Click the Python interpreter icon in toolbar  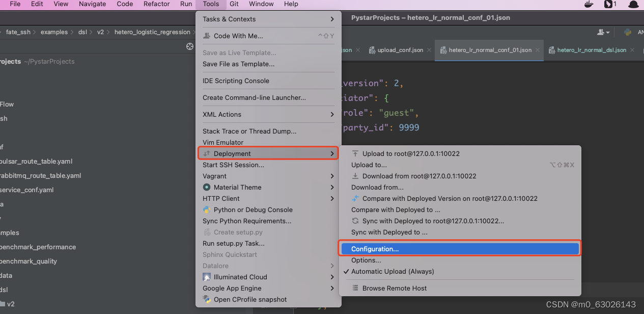[628, 32]
